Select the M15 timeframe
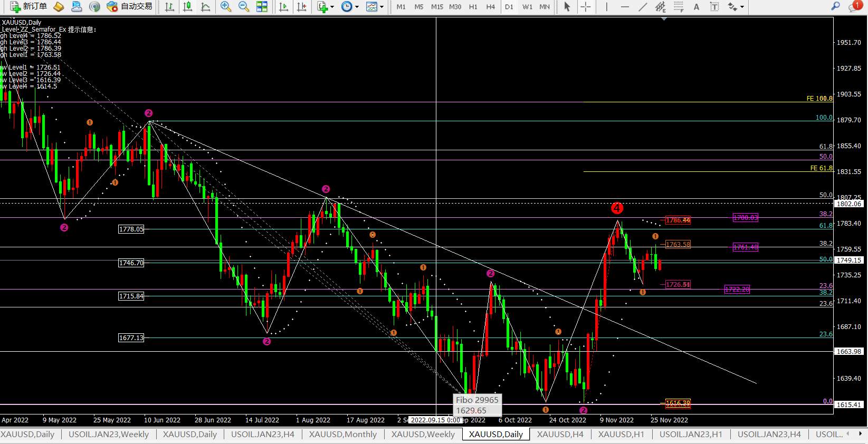The image size is (868, 444). [x=437, y=7]
